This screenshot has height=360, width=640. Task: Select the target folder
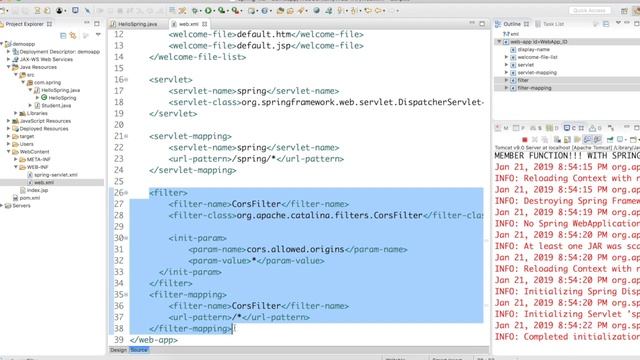click(27, 136)
